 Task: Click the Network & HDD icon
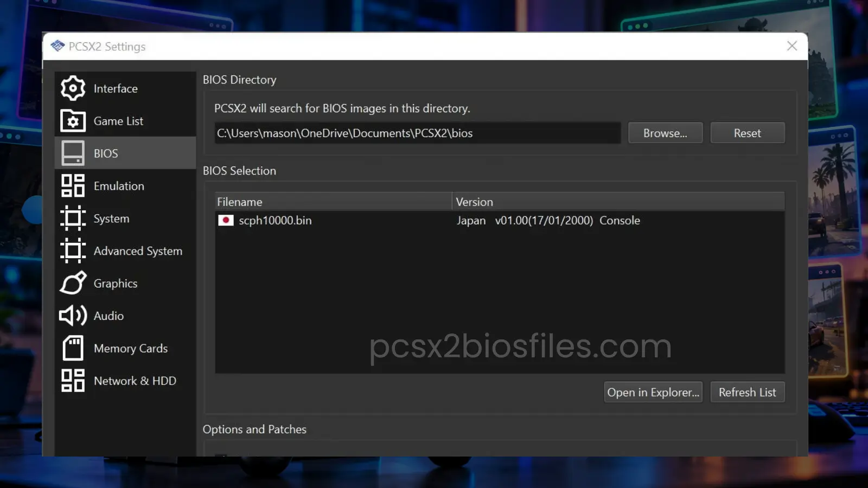(73, 381)
